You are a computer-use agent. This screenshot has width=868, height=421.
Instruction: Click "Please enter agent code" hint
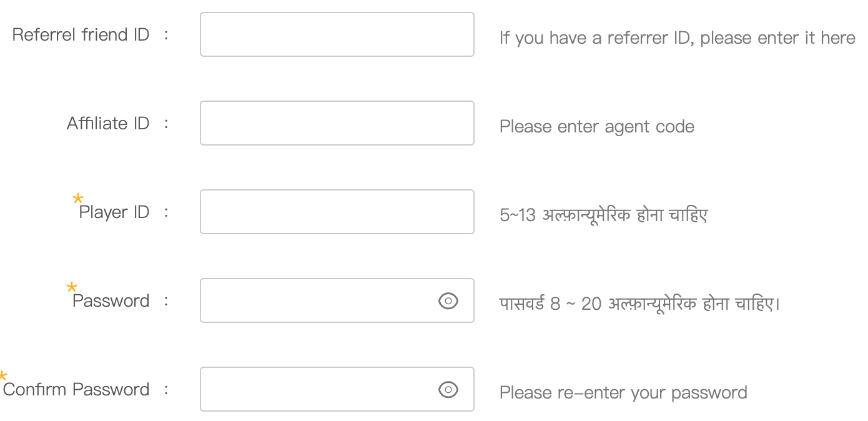coord(596,127)
